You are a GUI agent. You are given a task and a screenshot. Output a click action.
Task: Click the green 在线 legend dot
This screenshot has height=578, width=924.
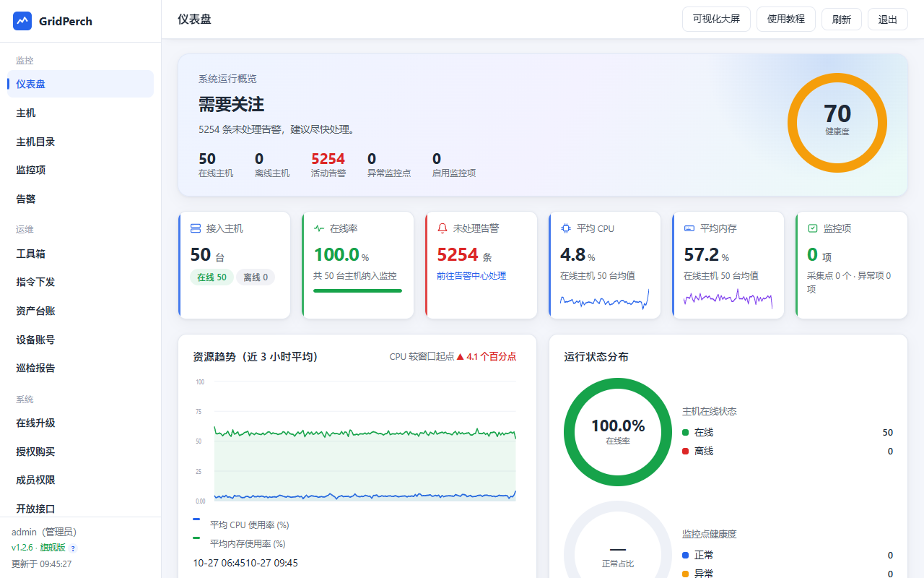click(x=686, y=433)
